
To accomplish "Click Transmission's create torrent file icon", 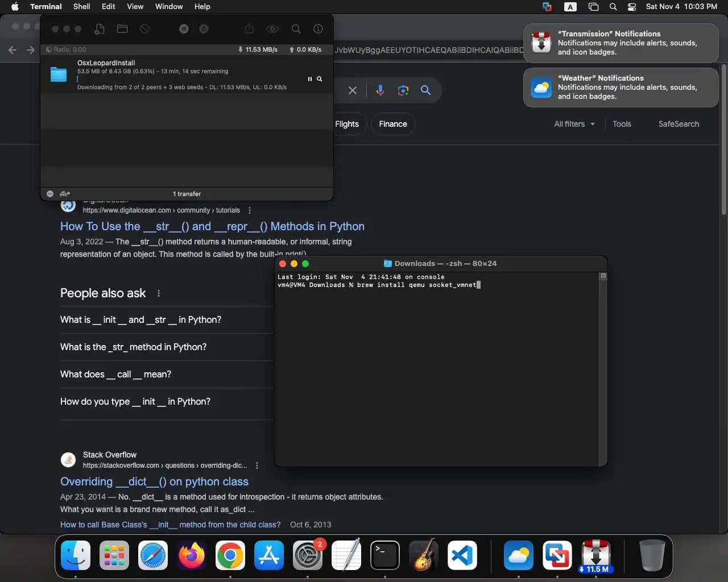I will (100, 29).
